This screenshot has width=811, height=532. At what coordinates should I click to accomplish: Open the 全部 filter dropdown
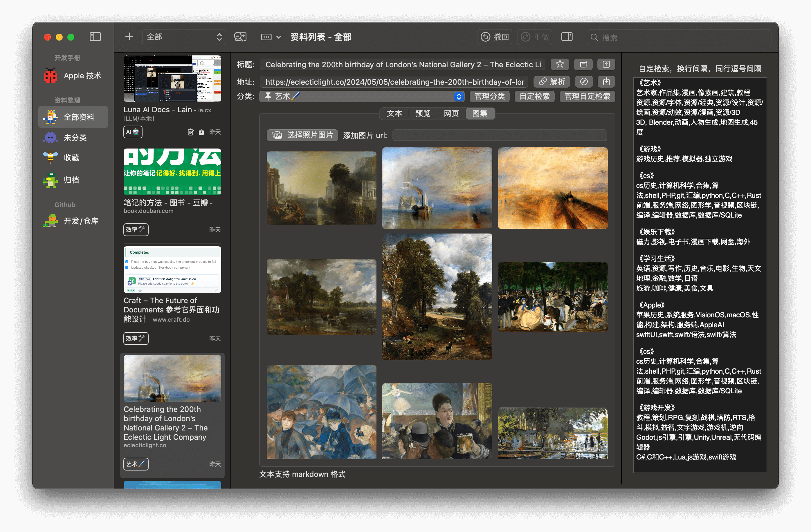tap(184, 37)
